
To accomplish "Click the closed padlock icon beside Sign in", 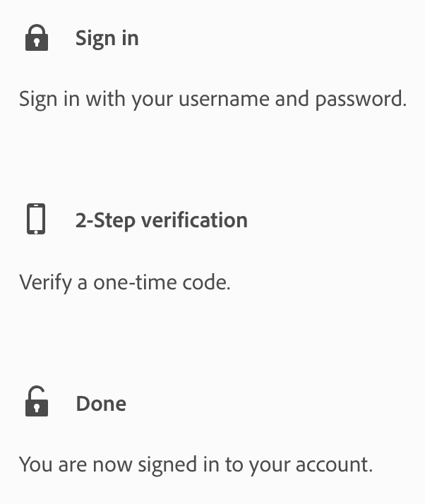I will tap(37, 38).
